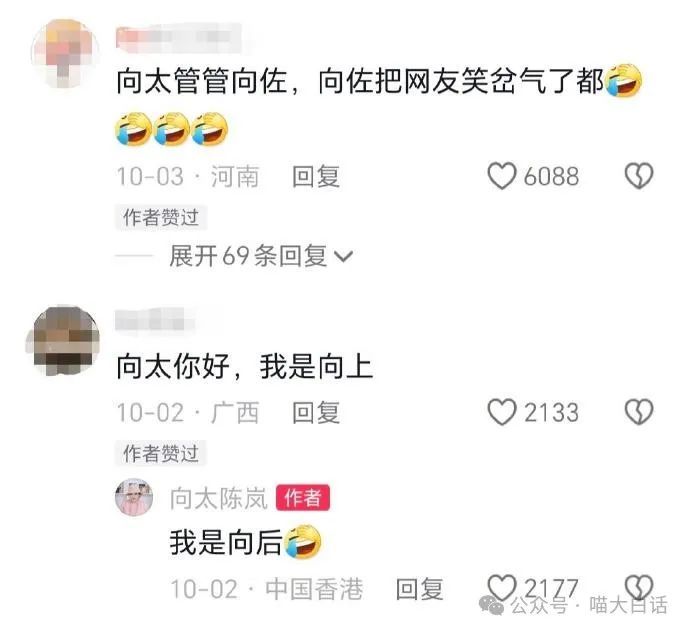Viewport: 690px width, 633px height.
Task: Click chevron next to 展开69条回复
Action: [x=344, y=256]
